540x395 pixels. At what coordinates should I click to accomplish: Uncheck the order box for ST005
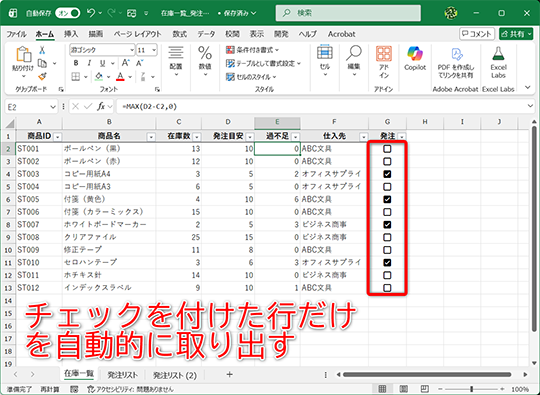(387, 199)
